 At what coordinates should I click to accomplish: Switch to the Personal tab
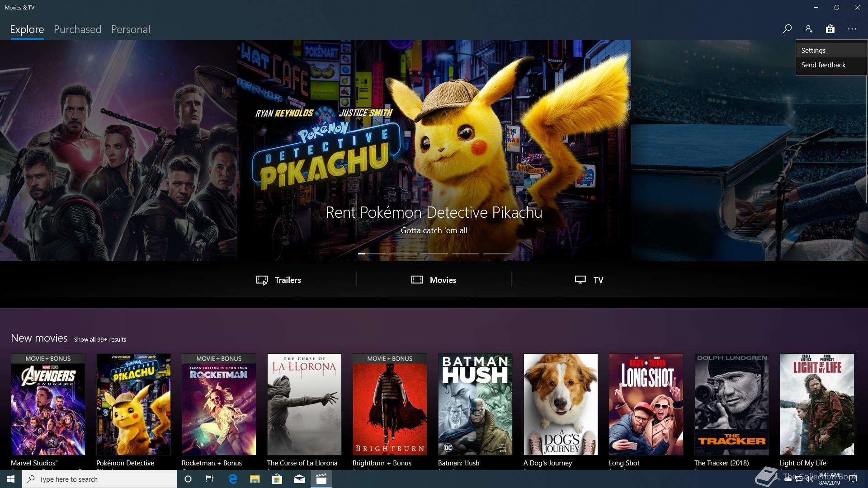click(x=131, y=29)
